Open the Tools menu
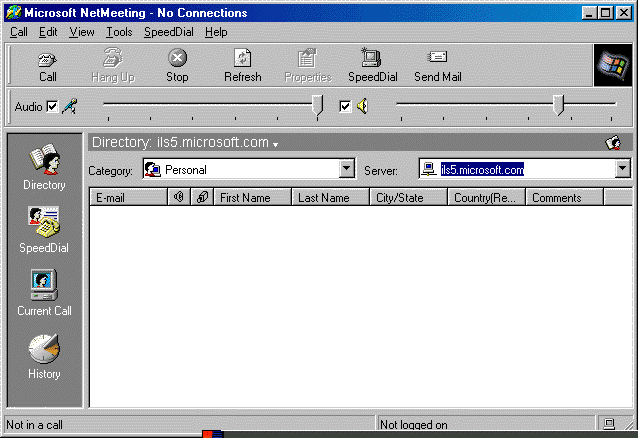638x438 pixels. (119, 32)
